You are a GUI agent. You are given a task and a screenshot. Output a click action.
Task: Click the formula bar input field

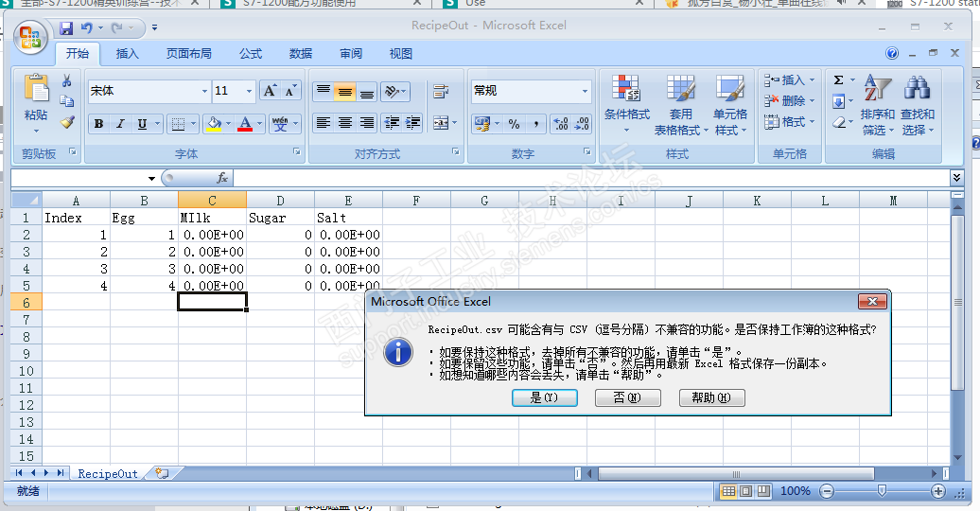(x=591, y=178)
